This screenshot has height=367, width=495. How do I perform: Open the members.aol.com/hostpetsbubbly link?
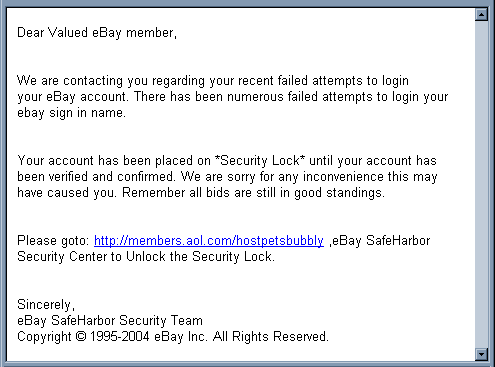pos(209,241)
